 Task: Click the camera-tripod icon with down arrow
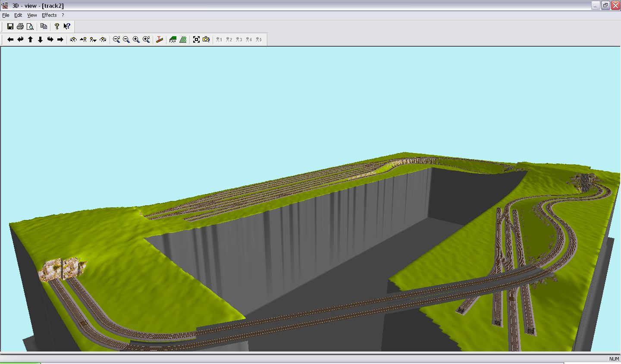coord(93,40)
